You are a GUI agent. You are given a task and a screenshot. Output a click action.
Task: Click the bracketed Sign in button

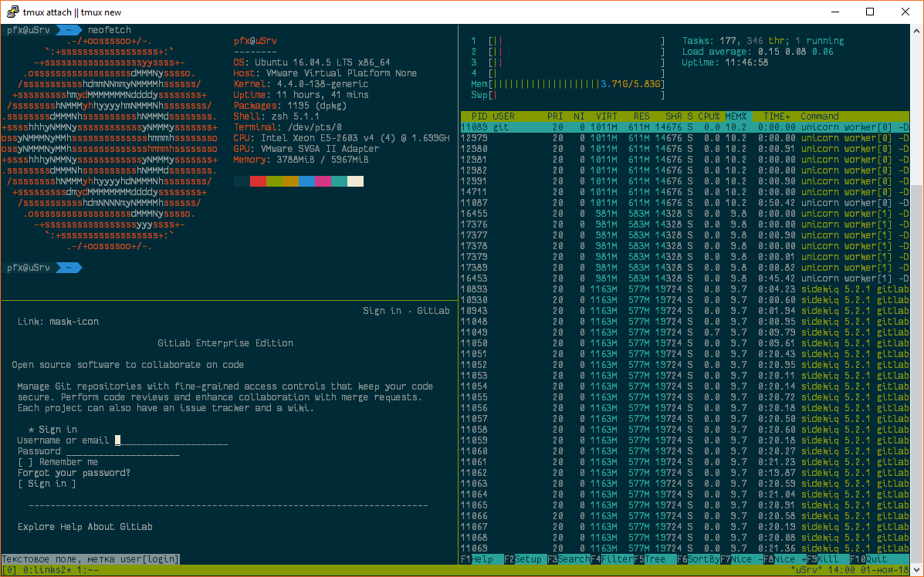pos(47,484)
